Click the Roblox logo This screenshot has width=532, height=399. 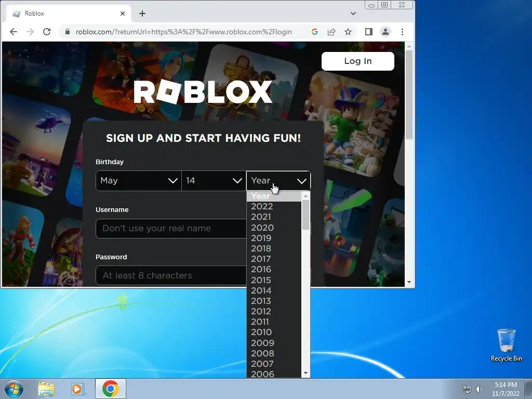203,91
